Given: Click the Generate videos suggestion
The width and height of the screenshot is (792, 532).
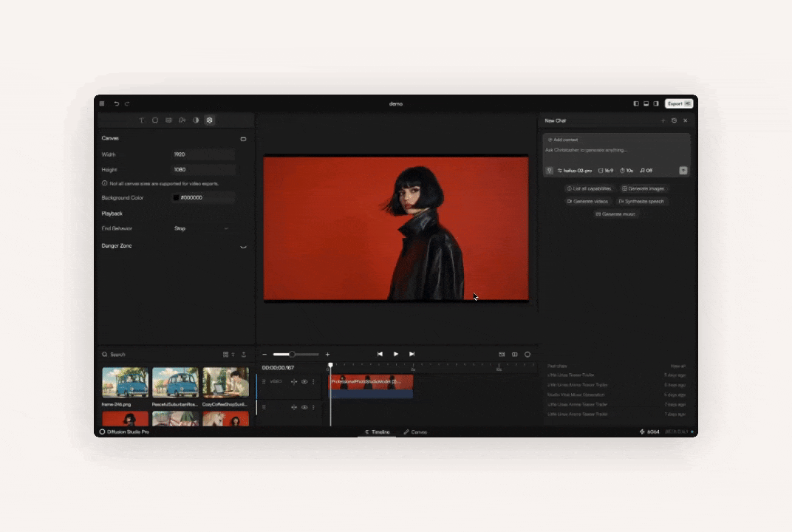Looking at the screenshot, I should click(x=587, y=201).
